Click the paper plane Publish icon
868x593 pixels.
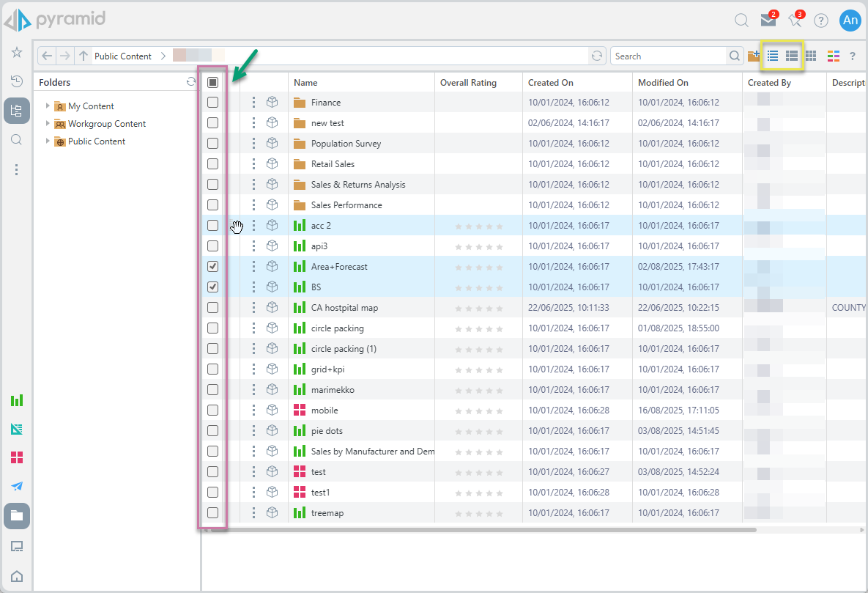coord(17,486)
